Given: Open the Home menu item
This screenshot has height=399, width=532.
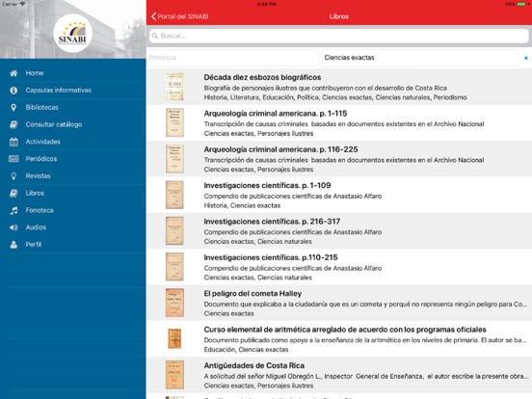Looking at the screenshot, I should point(73,73).
